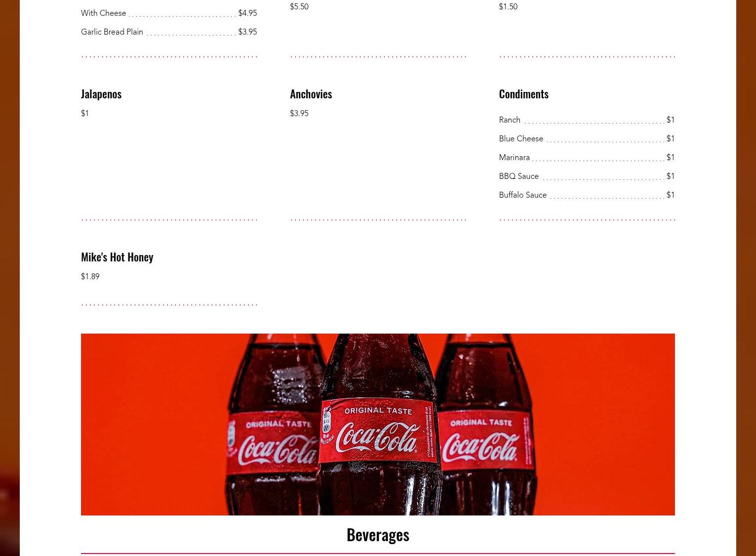Click the BBQ Sauce condiment entry
Screen dimensions: 756x556
(x=587, y=176)
